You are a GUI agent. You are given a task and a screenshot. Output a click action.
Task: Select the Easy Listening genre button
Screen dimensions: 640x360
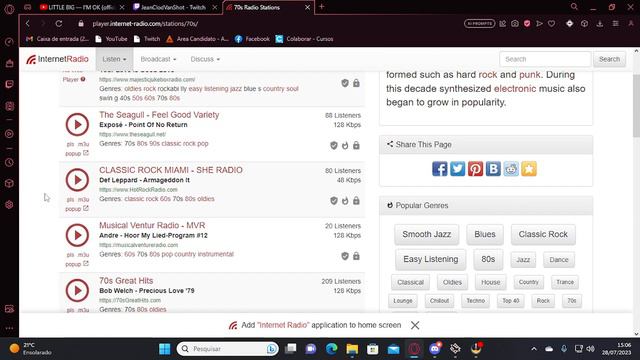pos(431,259)
